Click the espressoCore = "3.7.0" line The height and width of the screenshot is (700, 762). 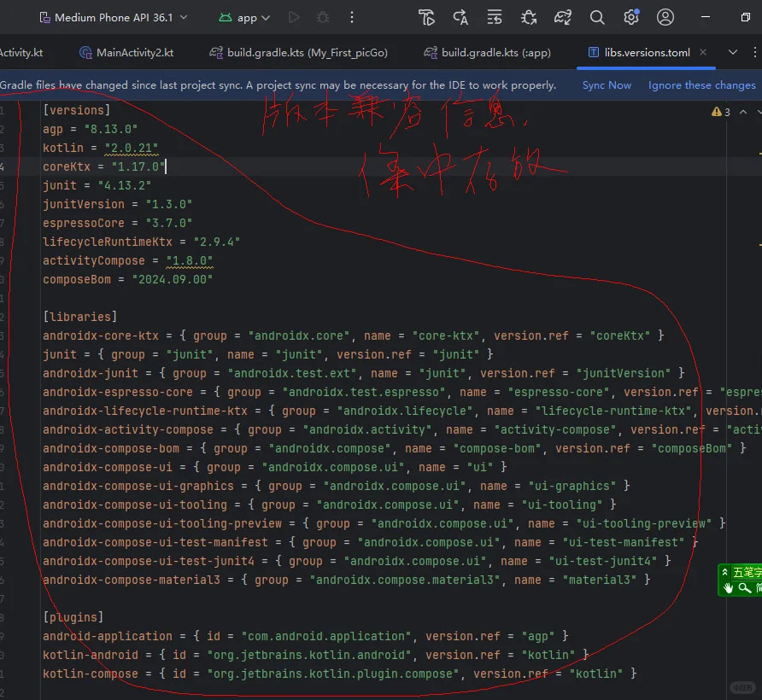(x=118, y=223)
